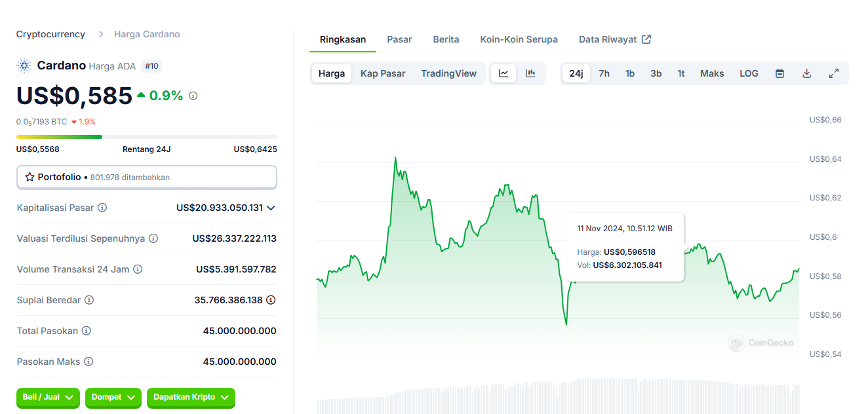Open the calendar date-range icon
Screen dimensions: 868x414
coord(779,73)
